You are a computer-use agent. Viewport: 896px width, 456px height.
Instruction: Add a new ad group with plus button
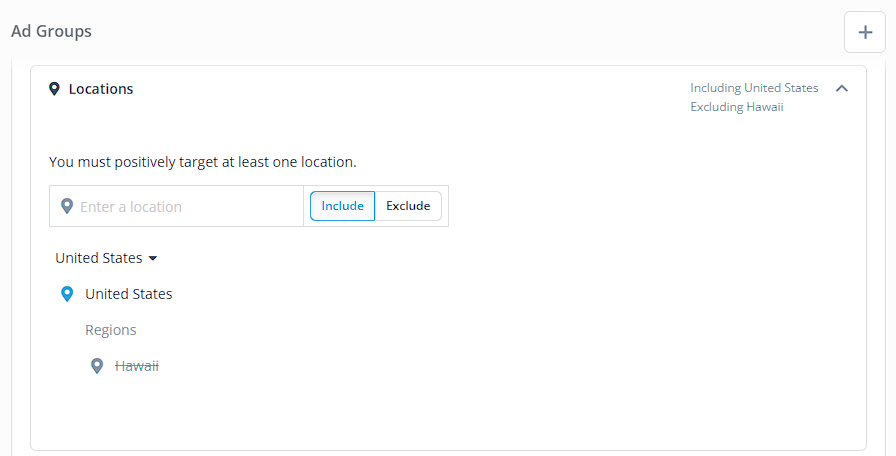865,32
